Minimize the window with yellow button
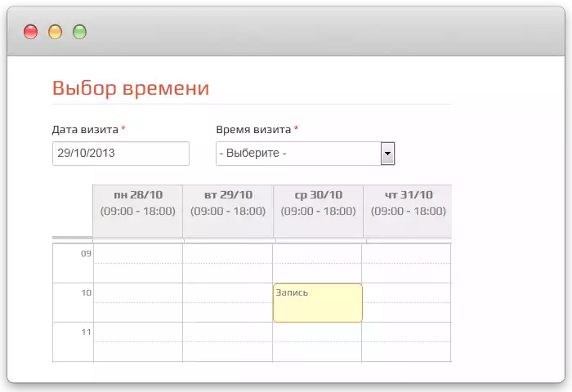The image size is (572, 392). click(x=55, y=32)
